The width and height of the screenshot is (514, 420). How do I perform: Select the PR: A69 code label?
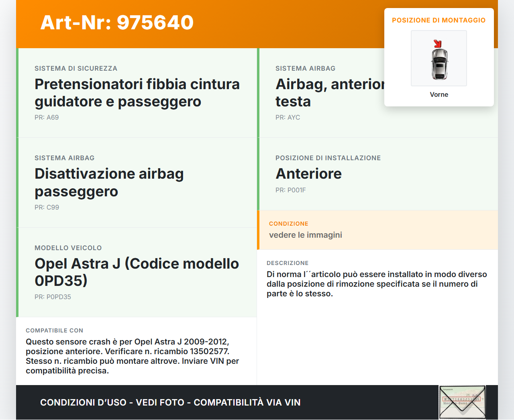(47, 118)
